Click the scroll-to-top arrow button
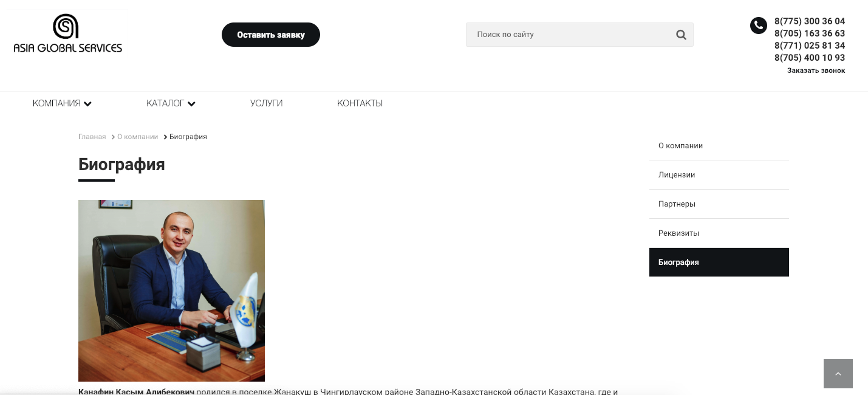The image size is (868, 395). tap(838, 374)
